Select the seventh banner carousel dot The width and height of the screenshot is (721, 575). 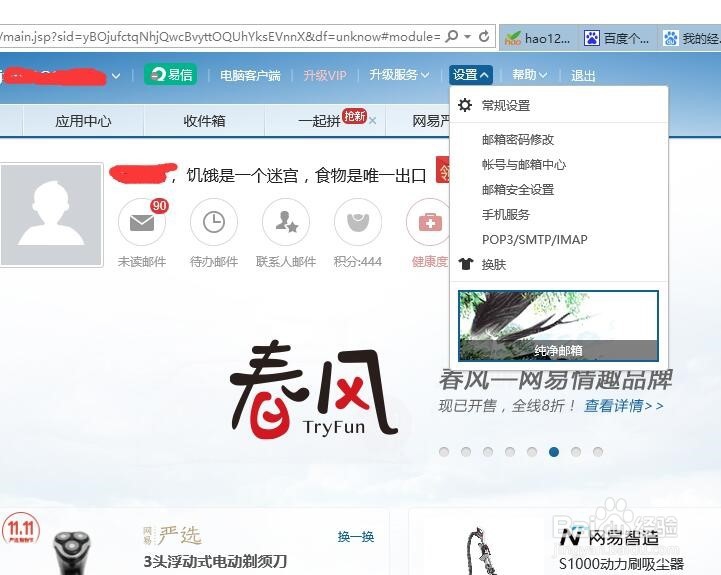[x=576, y=452]
